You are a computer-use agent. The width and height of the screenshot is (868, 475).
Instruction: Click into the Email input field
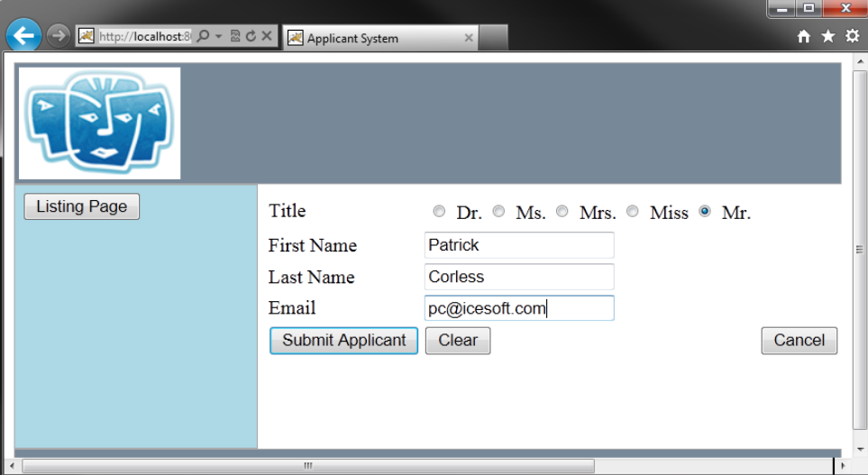tap(519, 308)
